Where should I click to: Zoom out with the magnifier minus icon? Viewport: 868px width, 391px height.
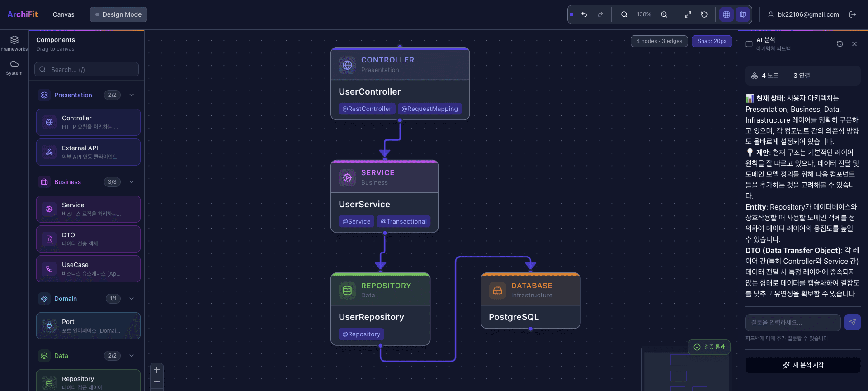click(x=624, y=14)
